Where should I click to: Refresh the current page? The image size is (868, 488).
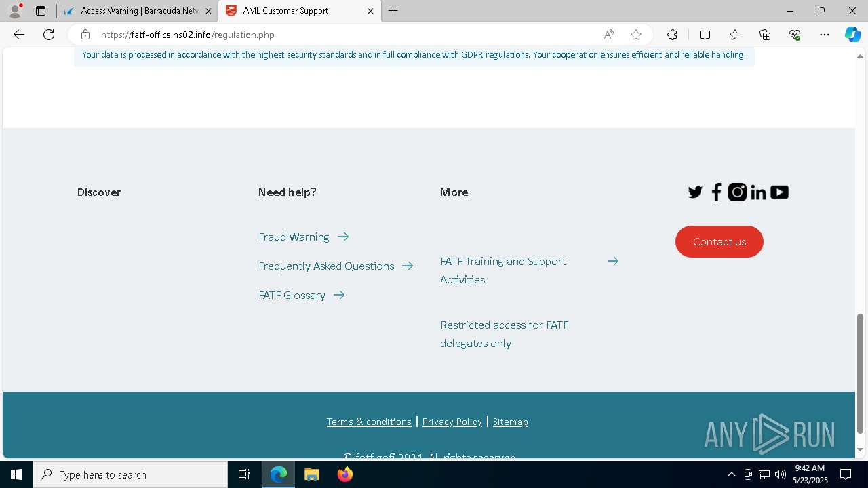pyautogui.click(x=49, y=35)
